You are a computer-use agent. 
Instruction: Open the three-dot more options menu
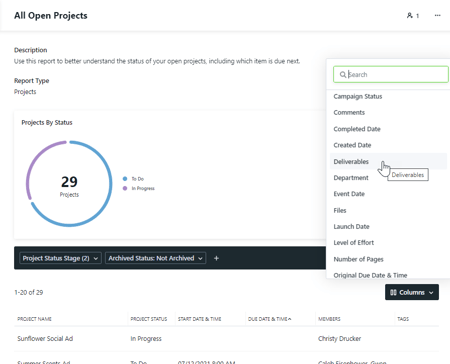437,15
